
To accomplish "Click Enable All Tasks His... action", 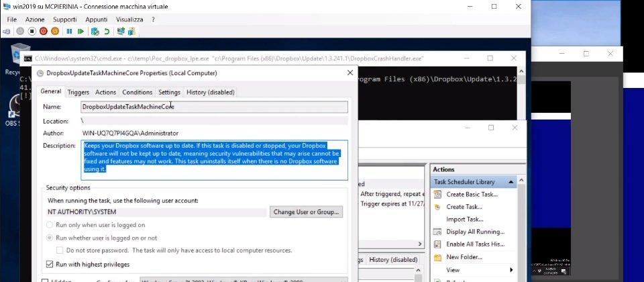I will pyautogui.click(x=475, y=244).
